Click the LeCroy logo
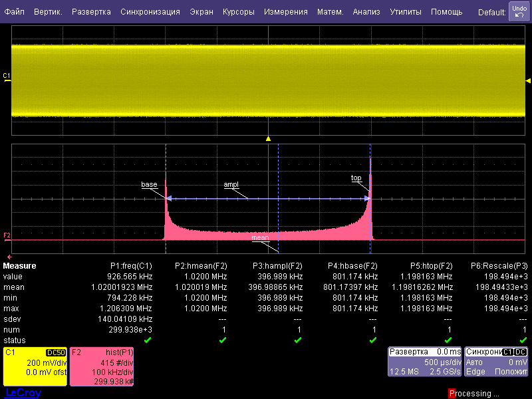532x399 pixels. (x=23, y=393)
